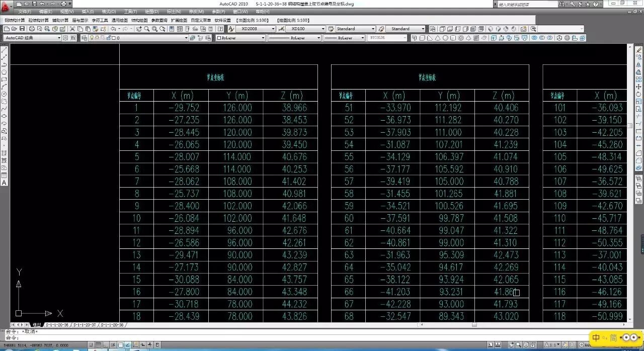Click the Make Object's Layer Current icon
This screenshot has width=644, height=351.
(x=193, y=38)
